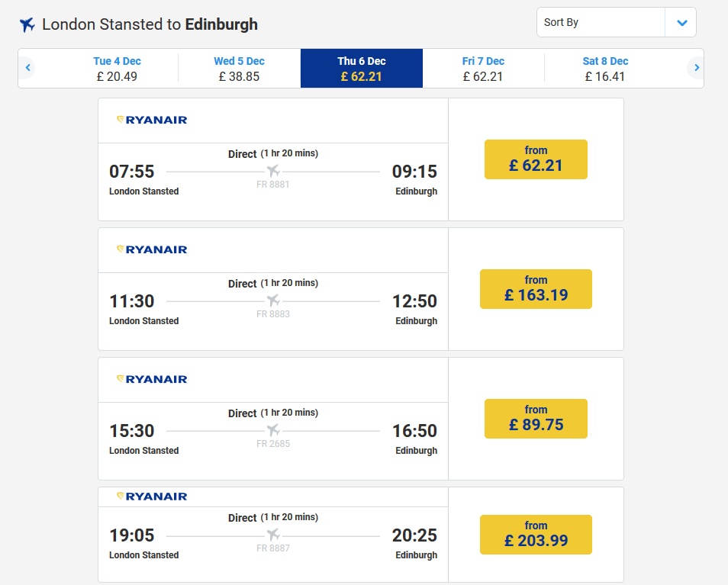Open the Sort By dropdown chevron
This screenshot has height=585, width=728.
(x=681, y=22)
